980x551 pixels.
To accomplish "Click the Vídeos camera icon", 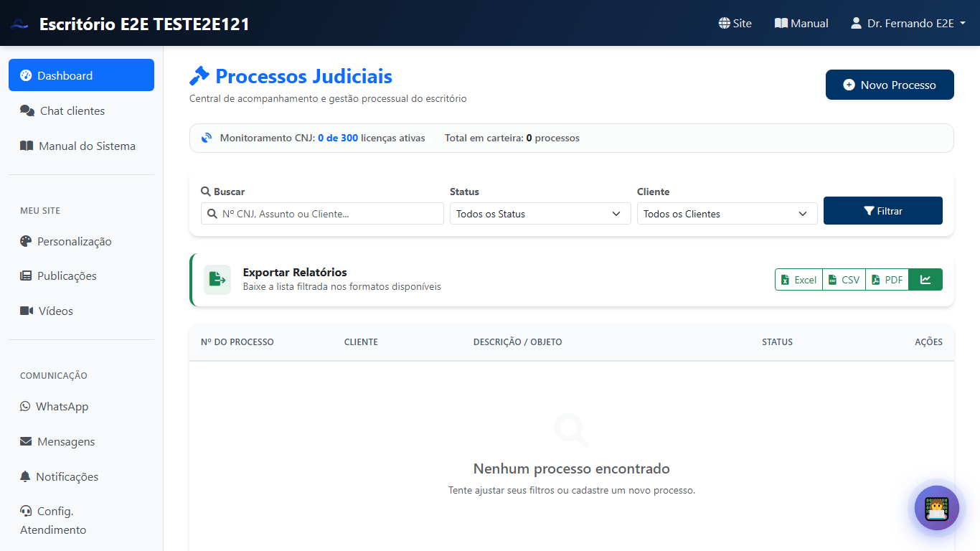I will [x=27, y=311].
